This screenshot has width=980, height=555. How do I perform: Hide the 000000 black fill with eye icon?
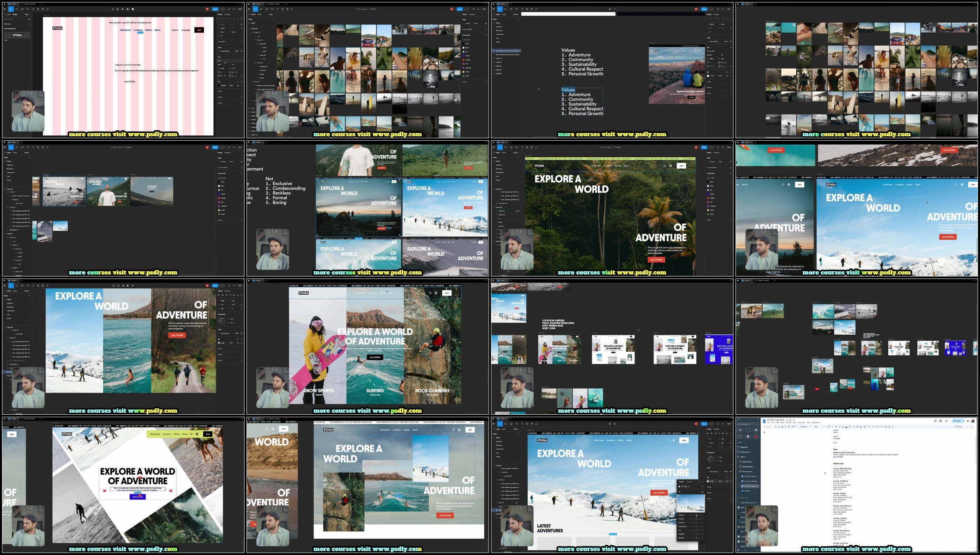click(238, 86)
